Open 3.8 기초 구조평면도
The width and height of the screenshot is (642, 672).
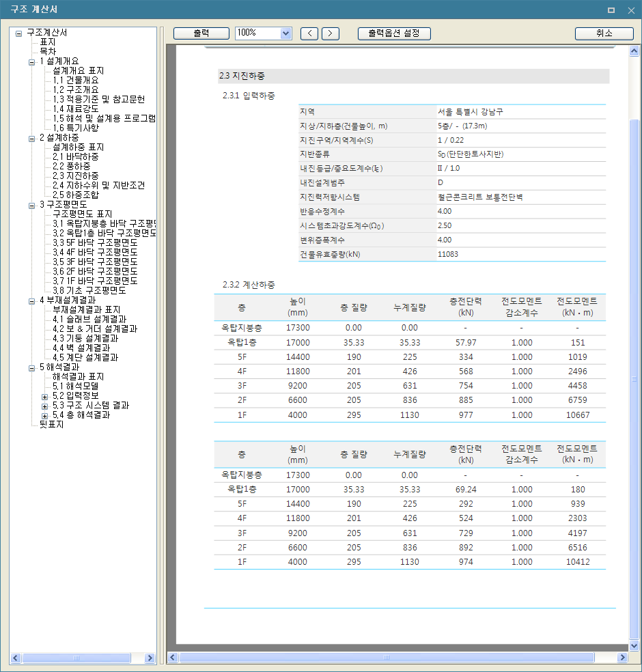[x=89, y=290]
